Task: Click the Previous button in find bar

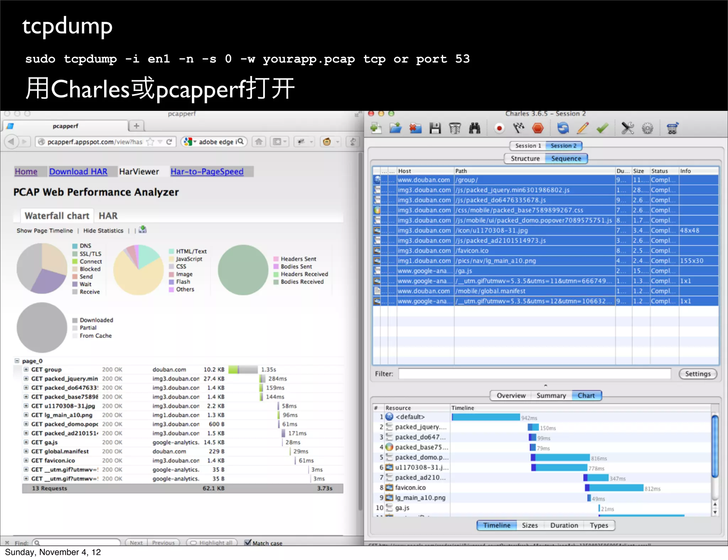Action: coord(164,543)
